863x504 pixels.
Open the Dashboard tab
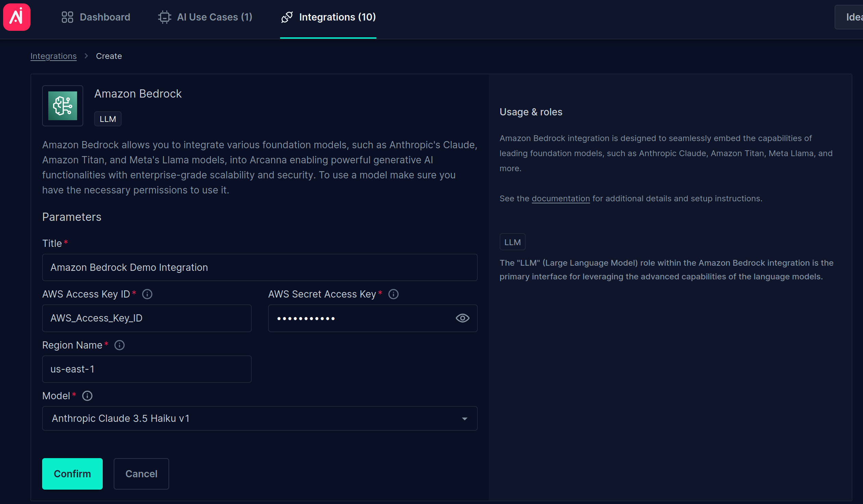[x=96, y=17]
